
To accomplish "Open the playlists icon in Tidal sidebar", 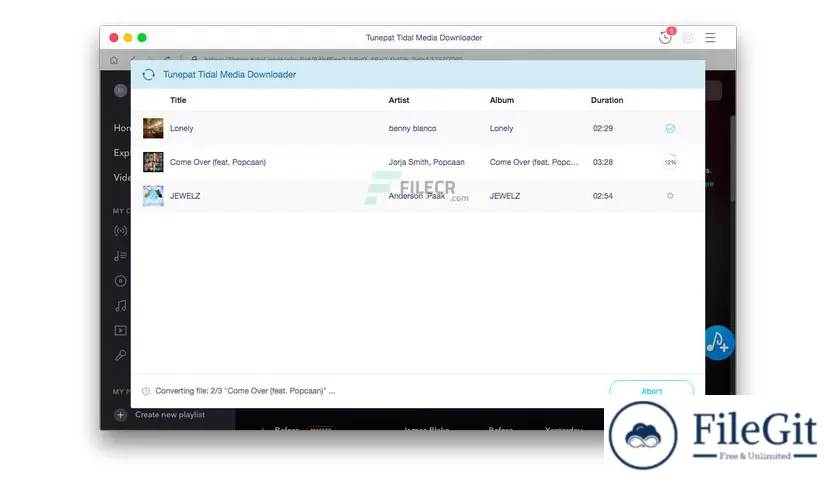I will coord(120,256).
